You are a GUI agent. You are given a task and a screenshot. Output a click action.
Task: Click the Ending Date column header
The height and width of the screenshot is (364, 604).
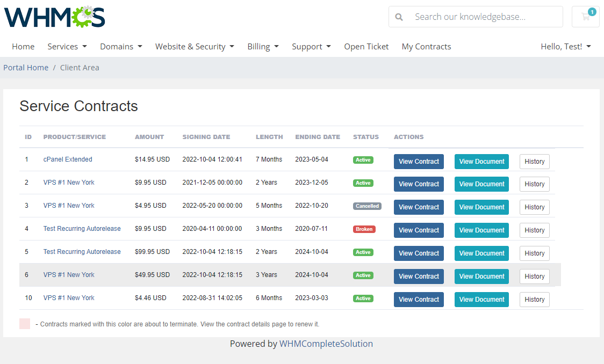(x=318, y=137)
